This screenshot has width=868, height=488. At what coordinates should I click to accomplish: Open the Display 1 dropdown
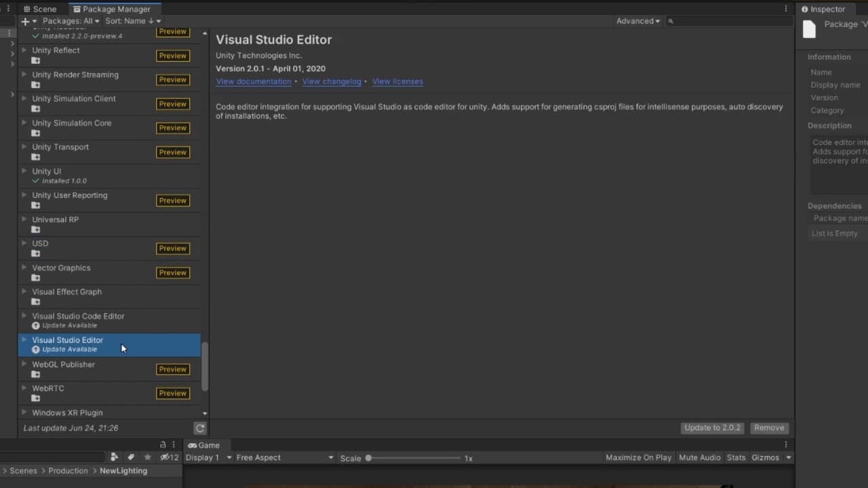coord(209,457)
